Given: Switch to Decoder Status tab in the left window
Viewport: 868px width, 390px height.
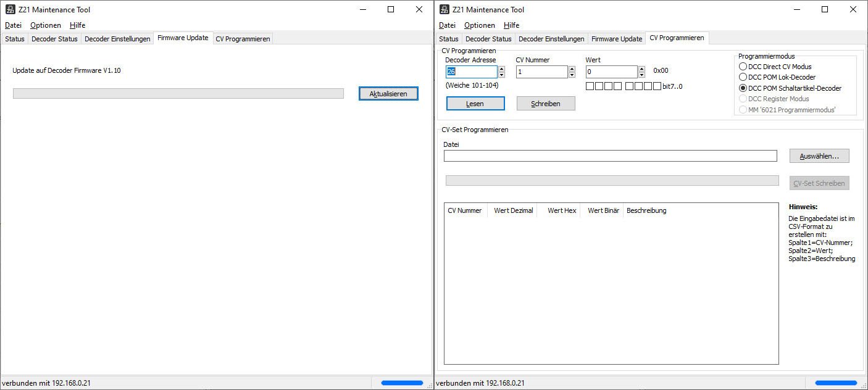Looking at the screenshot, I should [54, 39].
